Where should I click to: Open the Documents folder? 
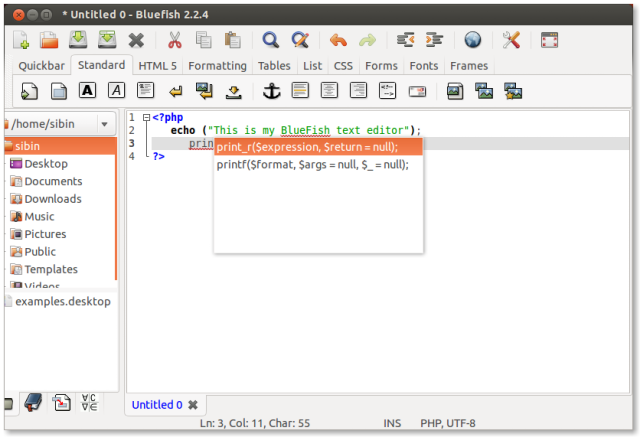pyautogui.click(x=60, y=181)
